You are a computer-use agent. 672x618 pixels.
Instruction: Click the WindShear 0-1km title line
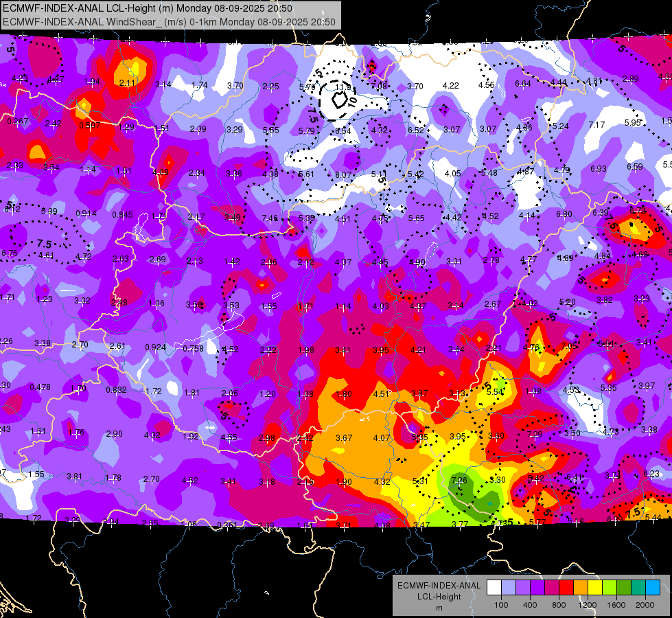[x=170, y=22]
